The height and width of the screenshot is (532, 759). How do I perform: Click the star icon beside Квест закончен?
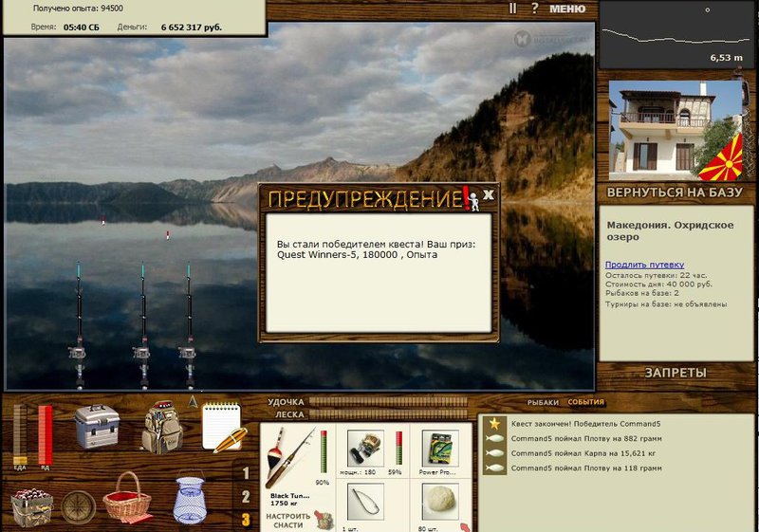point(494,424)
